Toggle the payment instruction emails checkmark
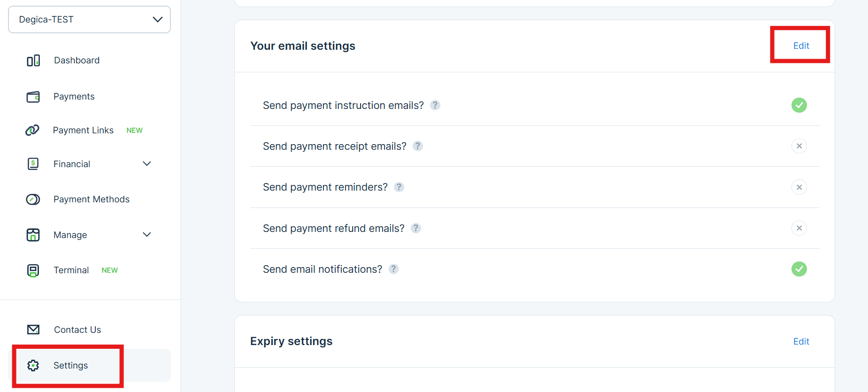The width and height of the screenshot is (868, 392). [x=799, y=105]
